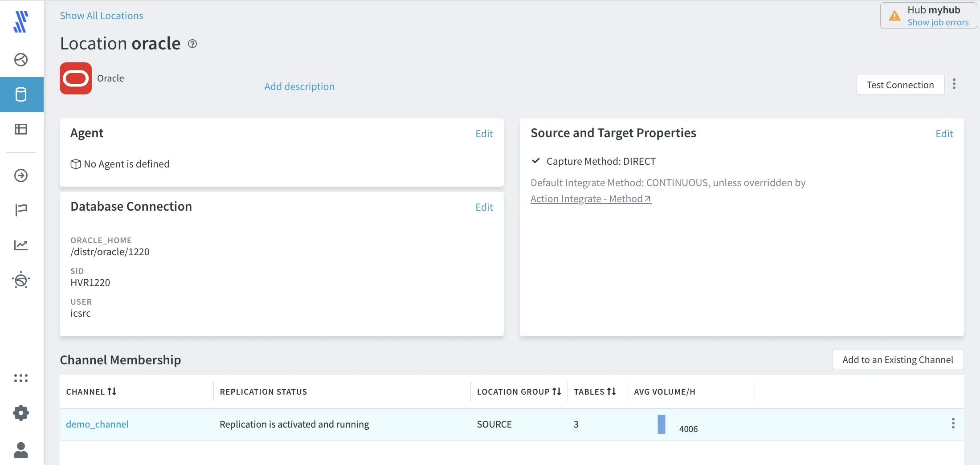Click the avg volume bar chart for demo_channel
The width and height of the screenshot is (980, 465).
point(661,424)
